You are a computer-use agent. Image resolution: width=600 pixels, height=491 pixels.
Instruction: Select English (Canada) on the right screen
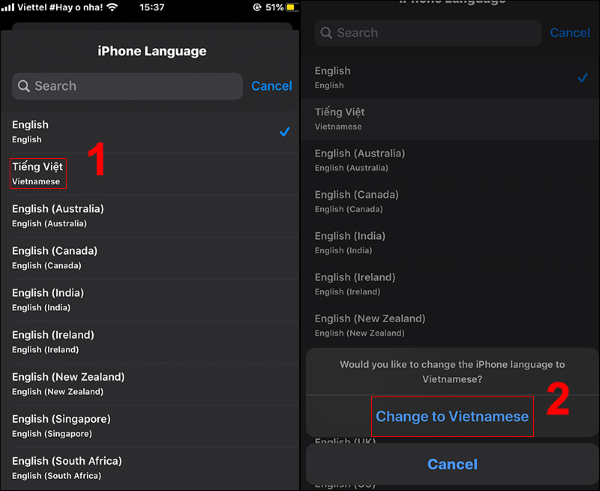click(x=357, y=201)
